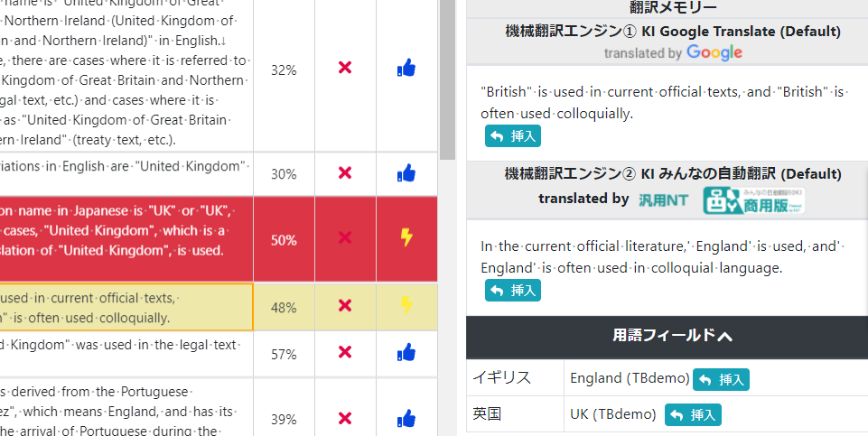Image resolution: width=868 pixels, height=436 pixels.
Task: Toggle the red X mark in the 30% row
Action: [345, 173]
